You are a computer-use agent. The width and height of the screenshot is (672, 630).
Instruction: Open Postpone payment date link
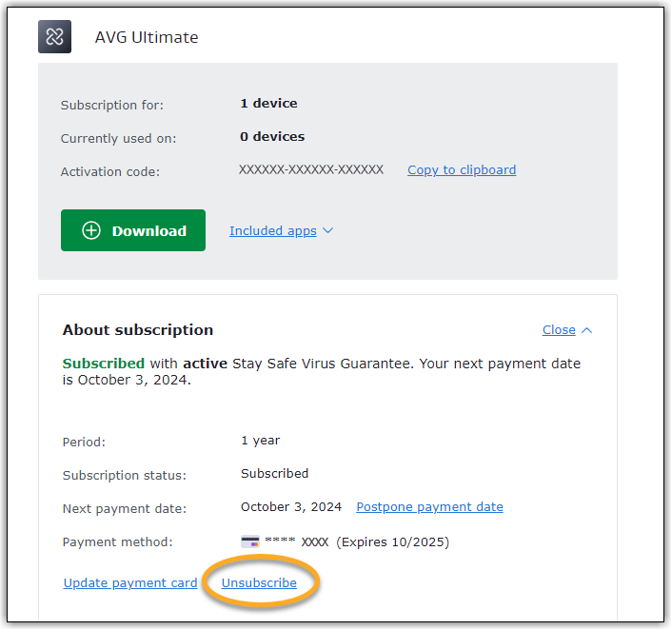click(x=430, y=507)
